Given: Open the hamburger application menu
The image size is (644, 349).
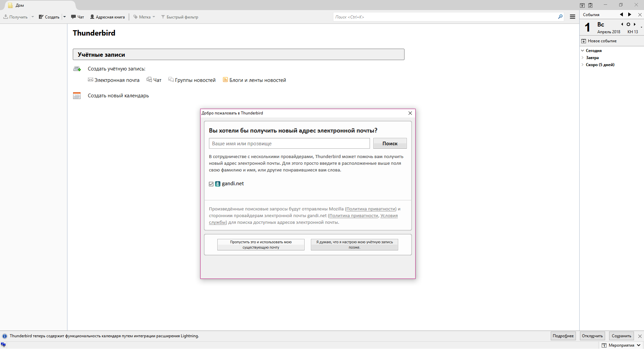Looking at the screenshot, I should coord(573,17).
